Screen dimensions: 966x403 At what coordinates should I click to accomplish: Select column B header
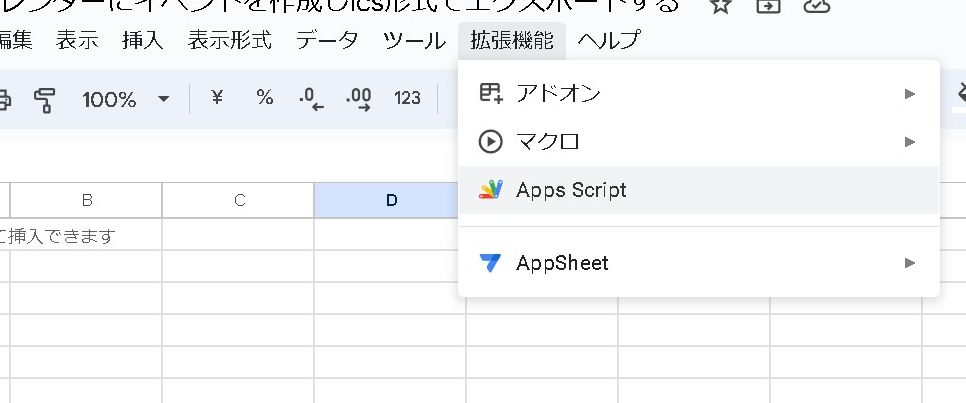point(87,200)
